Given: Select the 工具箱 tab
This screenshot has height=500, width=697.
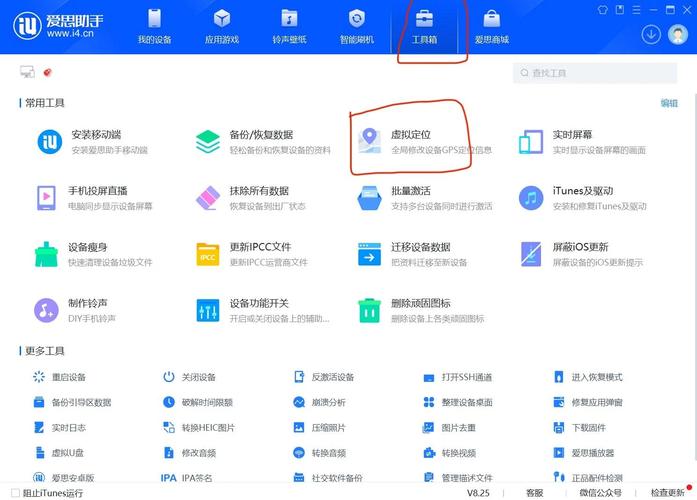Looking at the screenshot, I should point(425,27).
